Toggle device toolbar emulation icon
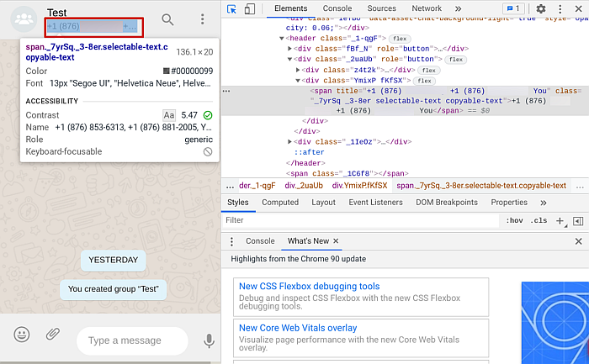The height and width of the screenshot is (364, 589). [x=249, y=8]
